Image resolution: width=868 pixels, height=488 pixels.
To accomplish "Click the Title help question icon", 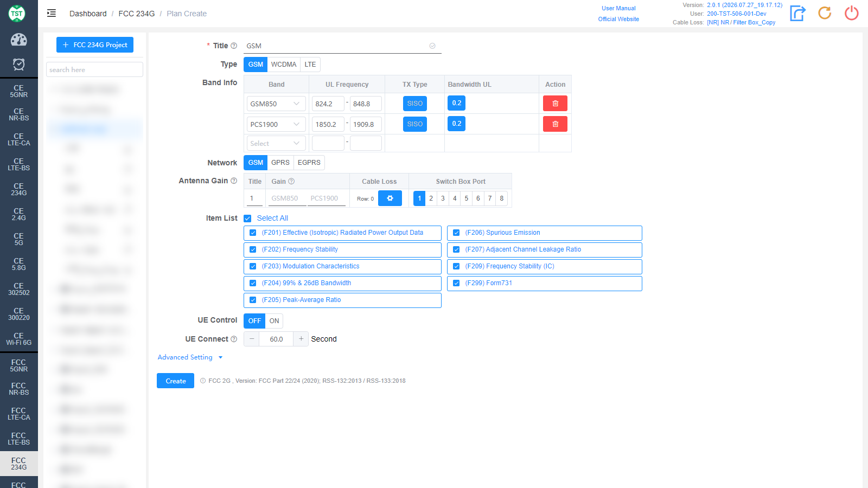I will tap(234, 46).
